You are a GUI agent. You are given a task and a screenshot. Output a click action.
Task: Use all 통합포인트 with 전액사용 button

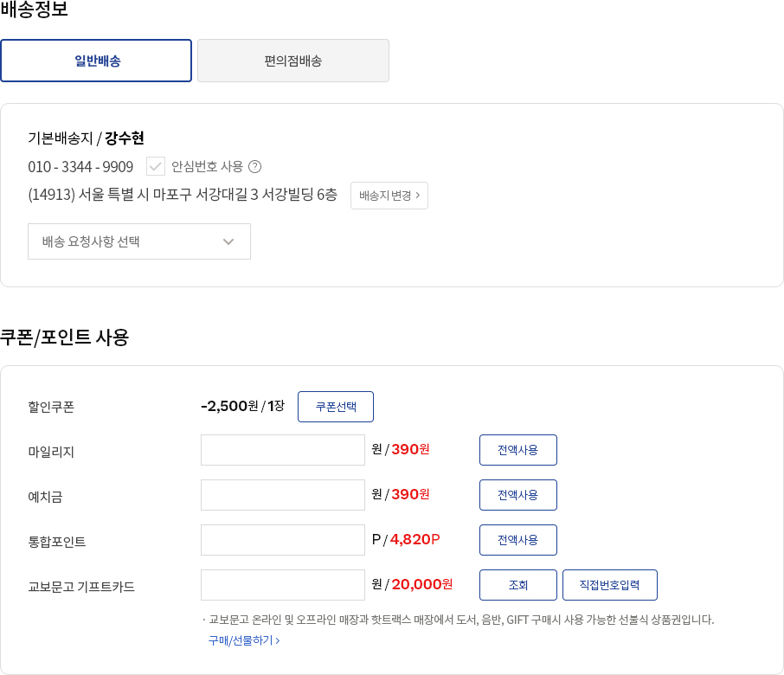(x=517, y=540)
